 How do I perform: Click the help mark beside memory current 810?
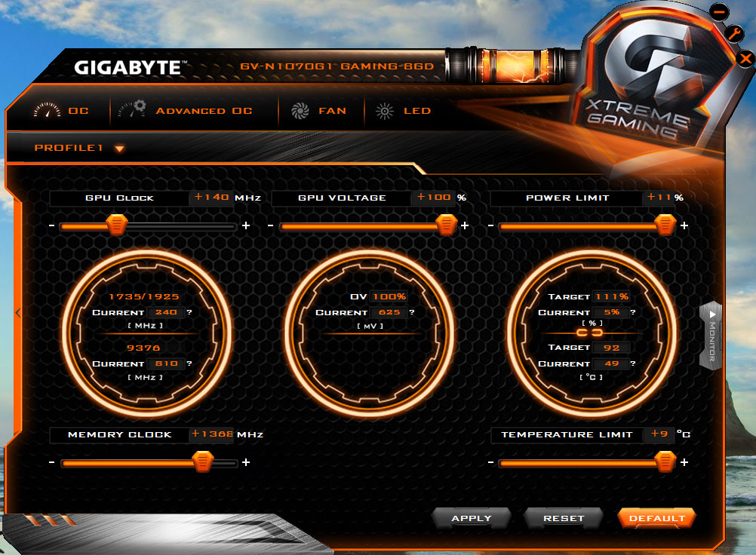(189, 363)
